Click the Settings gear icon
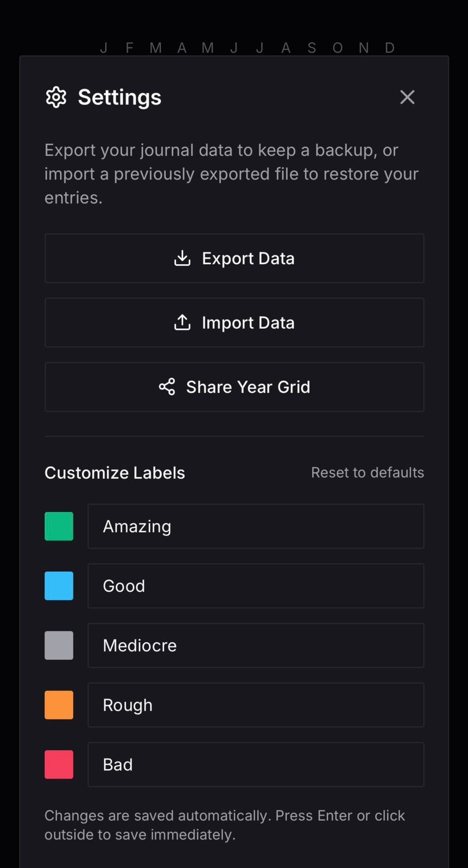468x868 pixels. pyautogui.click(x=56, y=97)
